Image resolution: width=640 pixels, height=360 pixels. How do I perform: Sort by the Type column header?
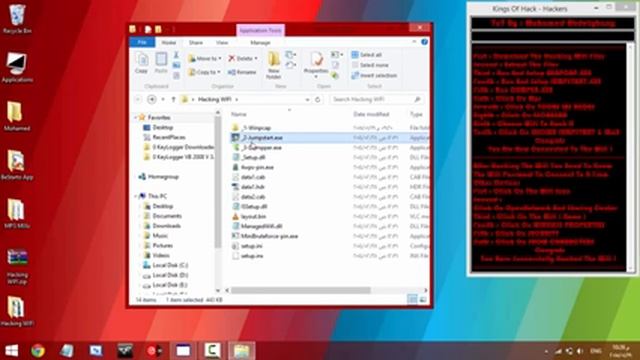416,114
